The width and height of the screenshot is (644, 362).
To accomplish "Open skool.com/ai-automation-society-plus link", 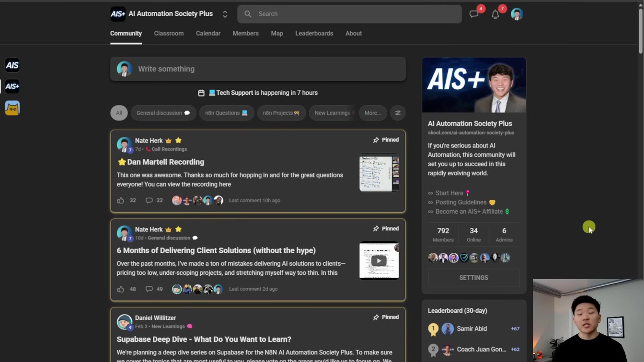I will pos(471,133).
